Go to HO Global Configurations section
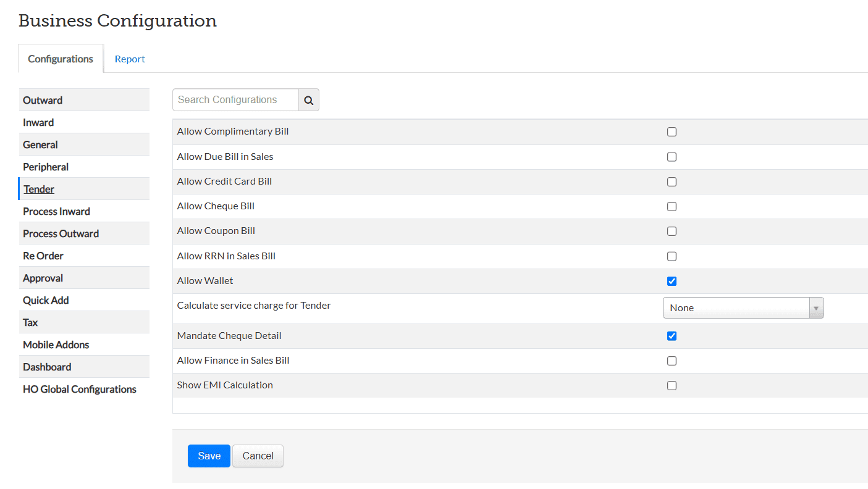The image size is (868, 489). click(80, 389)
